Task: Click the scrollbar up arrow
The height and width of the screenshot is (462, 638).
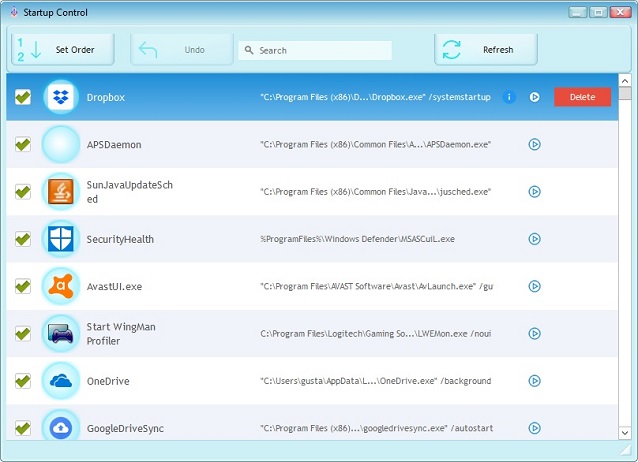Action: 625,81
